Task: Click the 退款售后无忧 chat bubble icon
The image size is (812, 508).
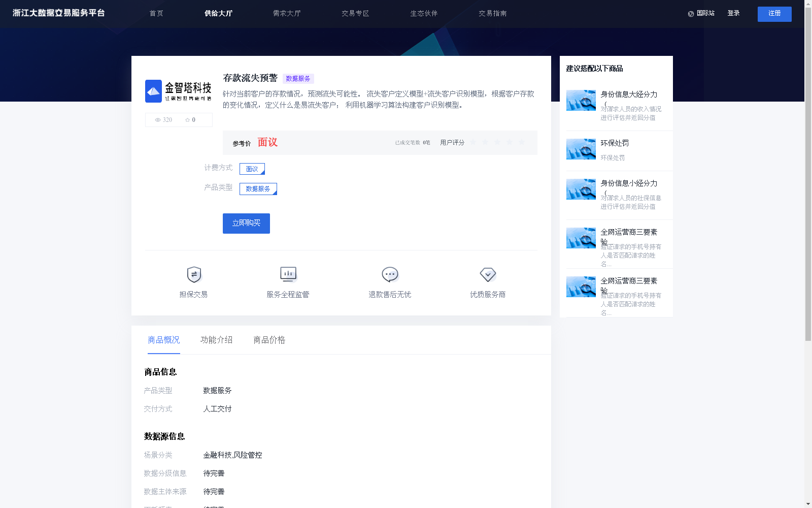Action: coord(390,274)
